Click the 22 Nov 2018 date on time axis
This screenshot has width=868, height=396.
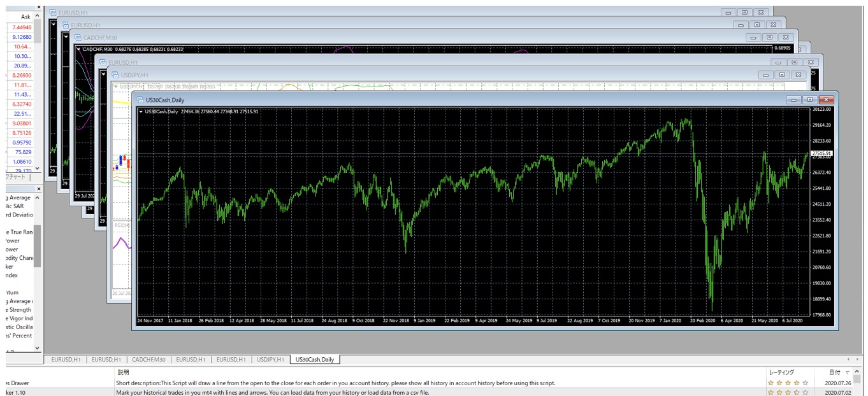pyautogui.click(x=397, y=320)
